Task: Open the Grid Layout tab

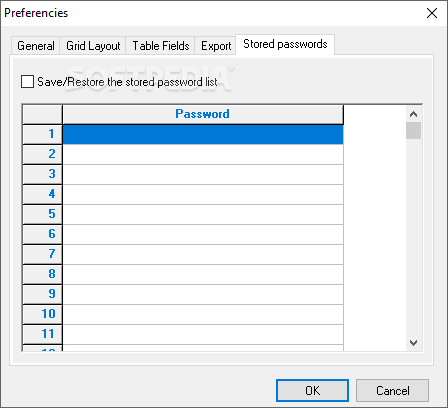Action: tap(93, 46)
